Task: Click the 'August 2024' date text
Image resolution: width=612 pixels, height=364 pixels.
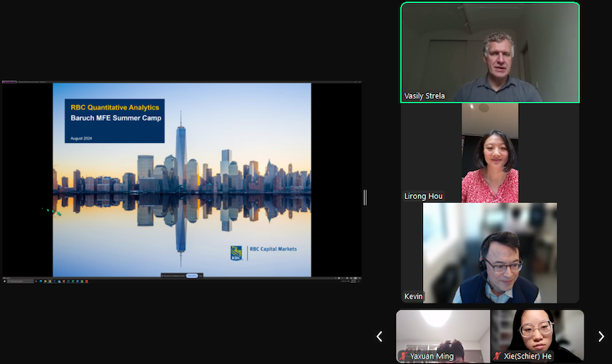Action: coord(81,138)
